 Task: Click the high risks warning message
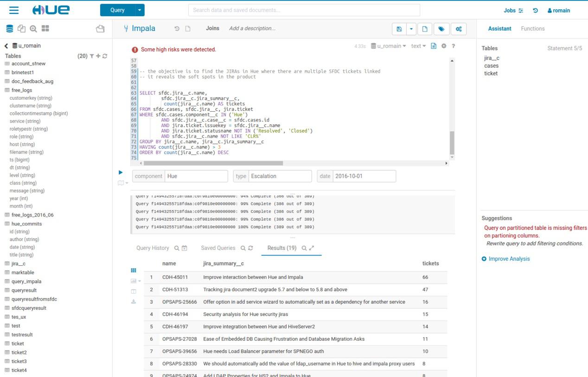(178, 50)
